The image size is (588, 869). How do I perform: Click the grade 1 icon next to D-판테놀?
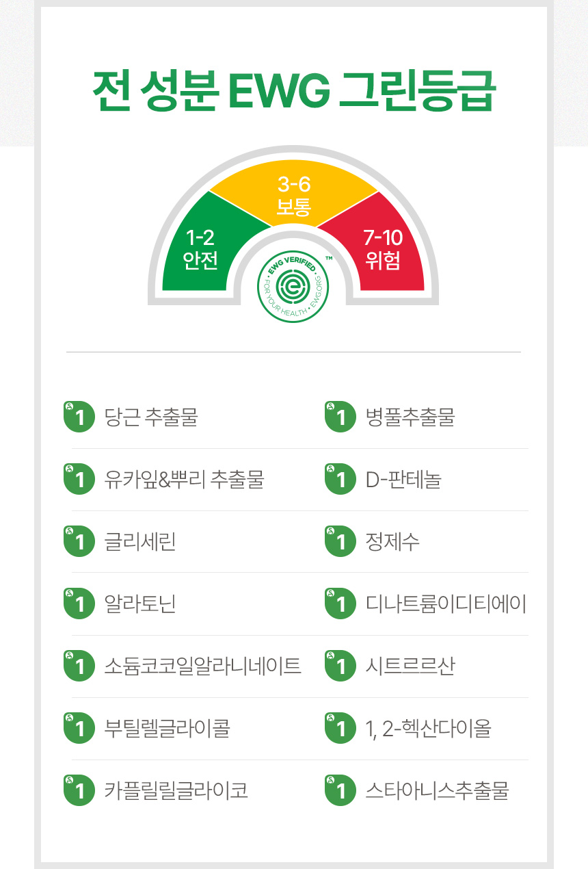pyautogui.click(x=340, y=480)
